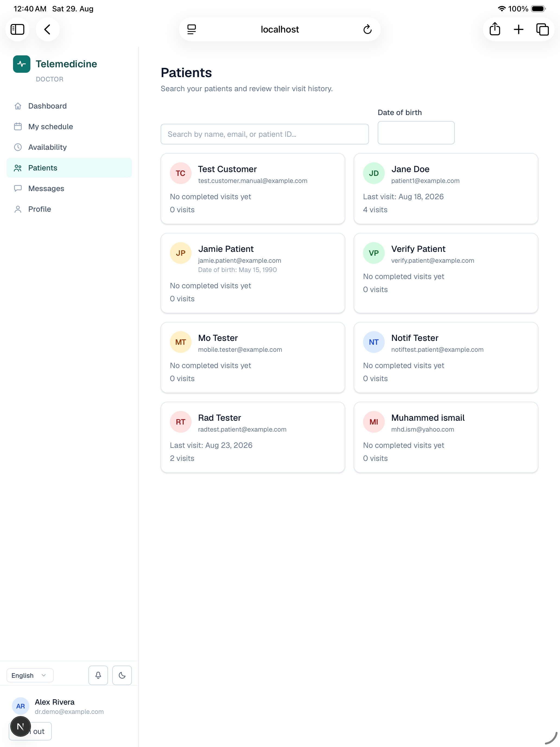
Task: Focus the patient search field
Action: (265, 134)
